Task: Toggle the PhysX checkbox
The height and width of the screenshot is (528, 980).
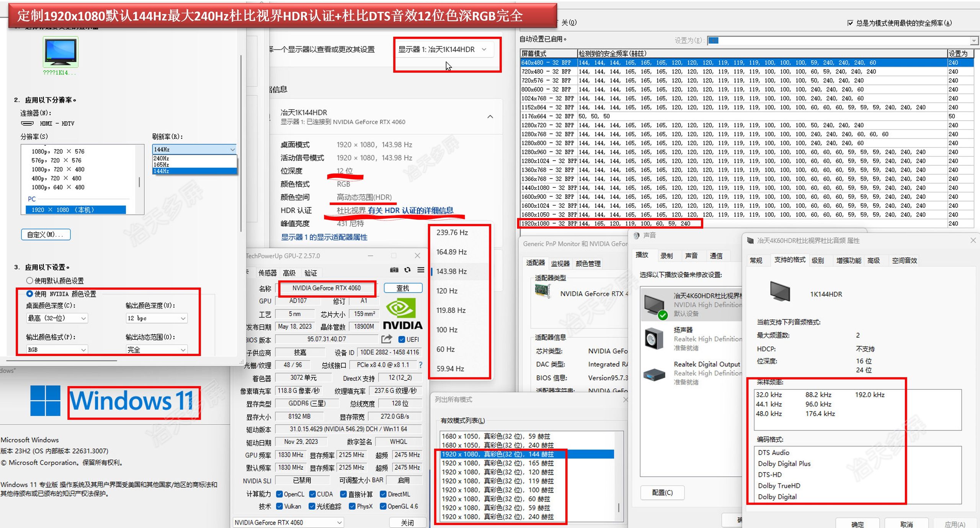Action: [x=352, y=506]
